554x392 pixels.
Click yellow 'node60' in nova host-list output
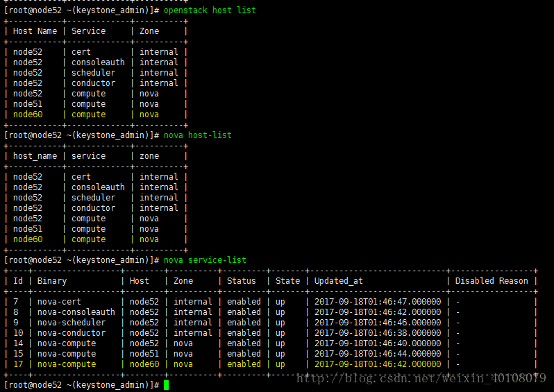point(28,239)
